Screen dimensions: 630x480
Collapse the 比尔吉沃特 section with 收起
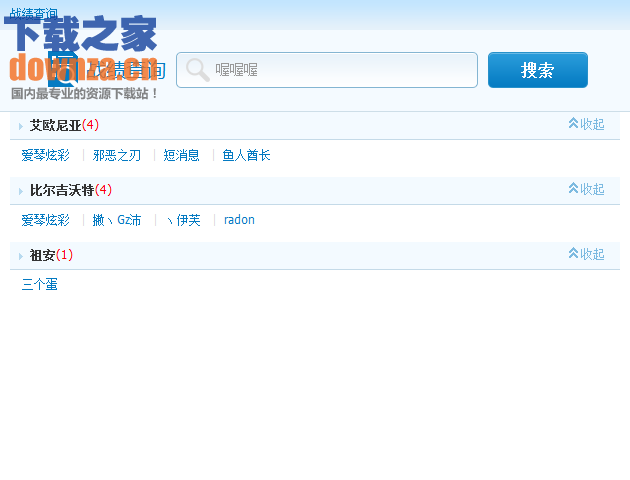click(x=586, y=189)
